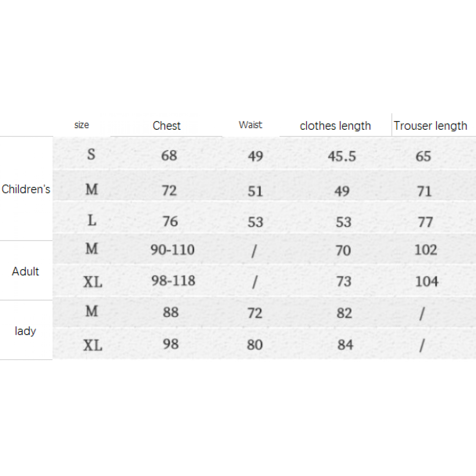Click the Adult chest value 90-110
This screenshot has height=476, width=476.
point(172,250)
